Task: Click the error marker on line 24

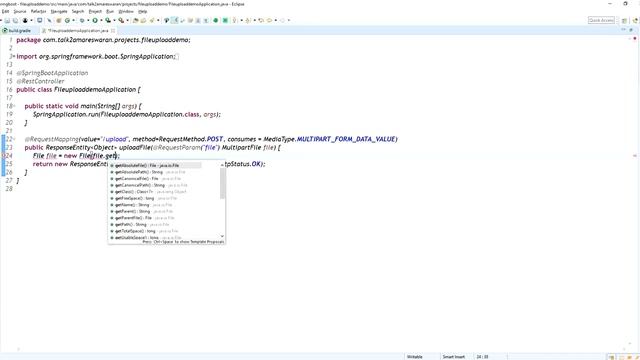Action: [3, 156]
